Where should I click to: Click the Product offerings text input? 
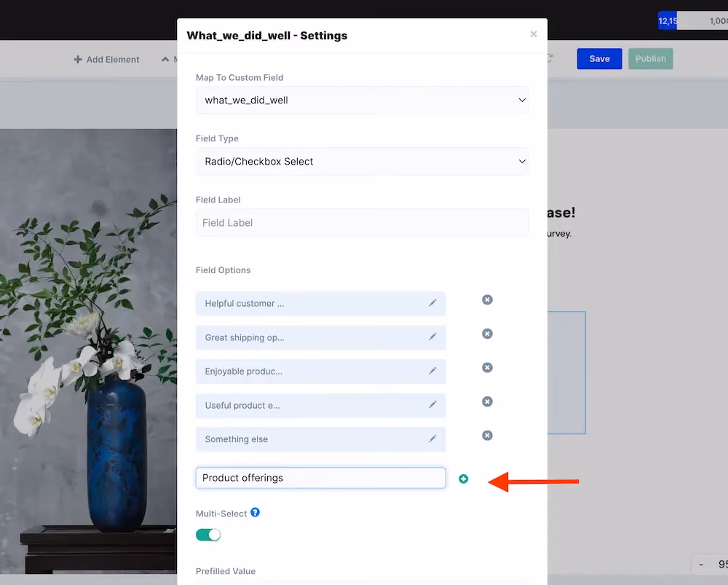[321, 478]
